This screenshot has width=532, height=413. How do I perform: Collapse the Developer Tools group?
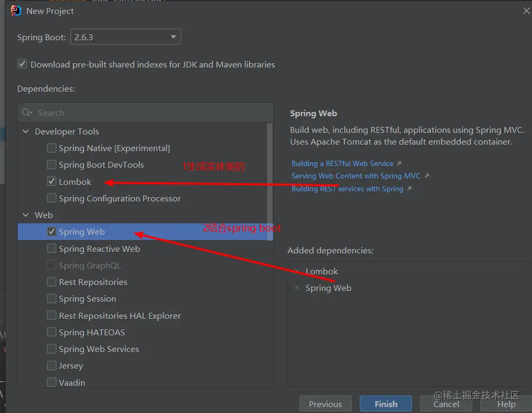coord(26,131)
